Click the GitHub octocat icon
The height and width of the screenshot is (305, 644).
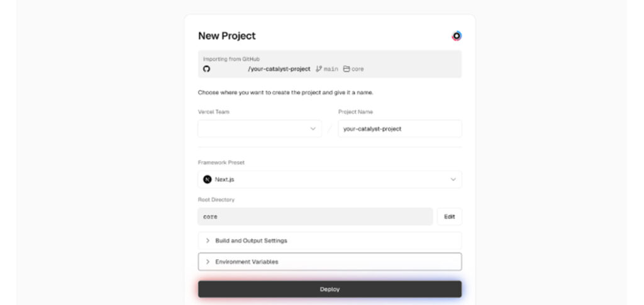(206, 69)
